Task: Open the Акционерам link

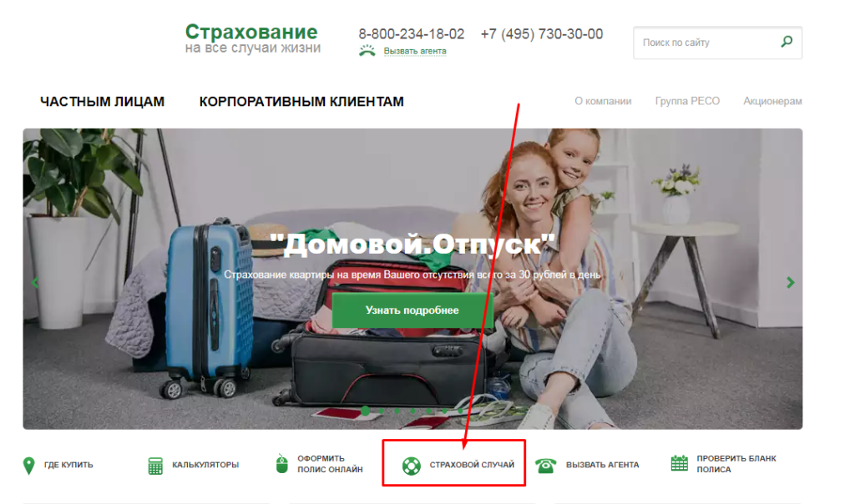Action: (x=772, y=101)
